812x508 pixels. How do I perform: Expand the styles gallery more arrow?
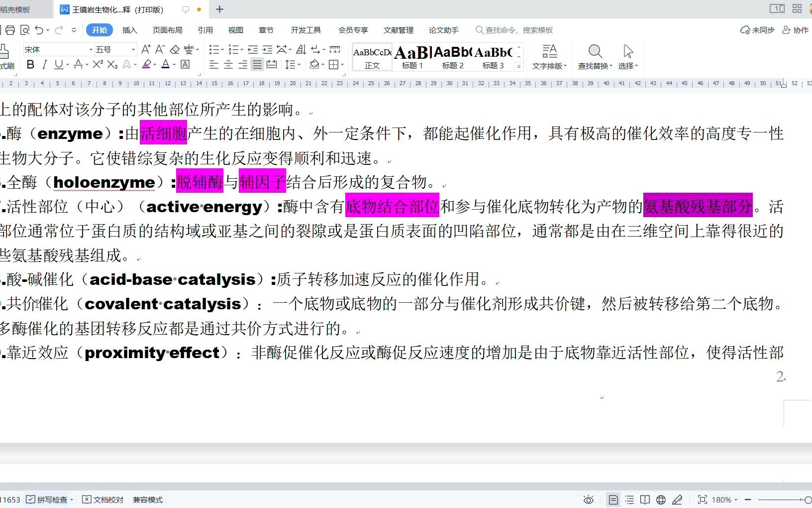519,66
